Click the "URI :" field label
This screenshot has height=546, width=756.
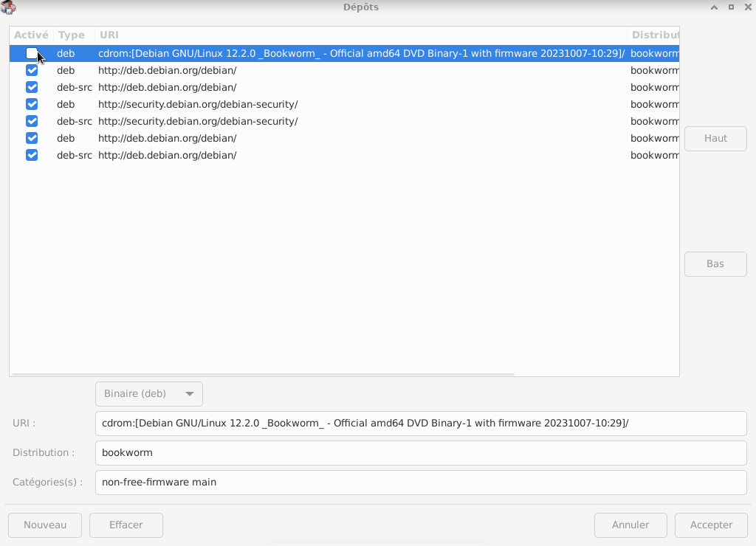[24, 423]
